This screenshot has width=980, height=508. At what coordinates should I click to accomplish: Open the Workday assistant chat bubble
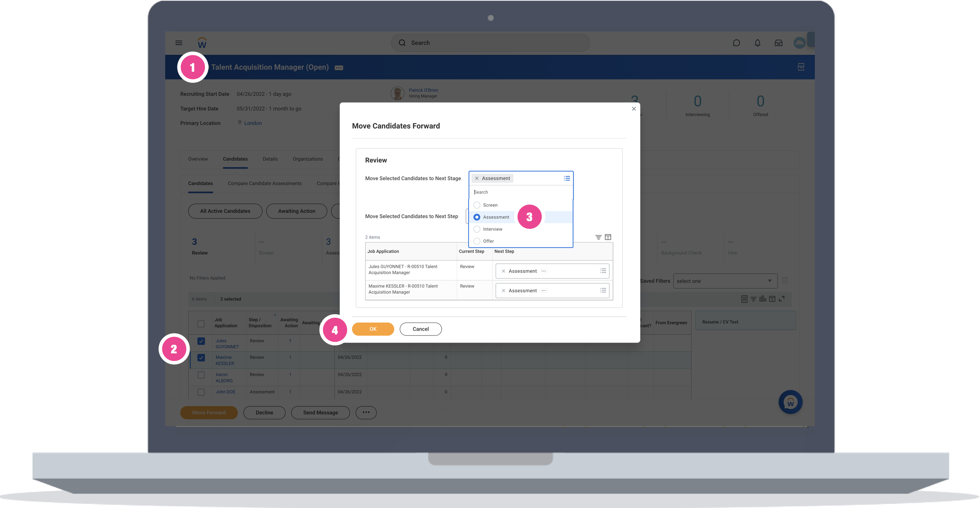coord(790,402)
